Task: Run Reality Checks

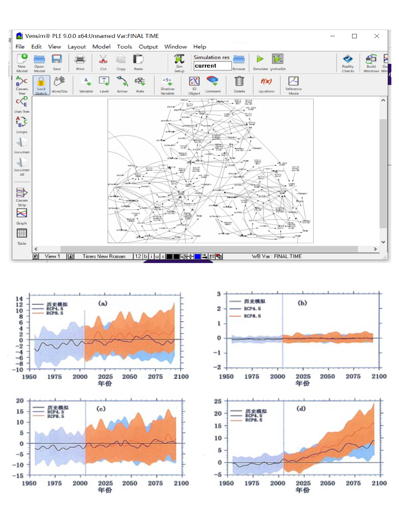Action: (348, 63)
